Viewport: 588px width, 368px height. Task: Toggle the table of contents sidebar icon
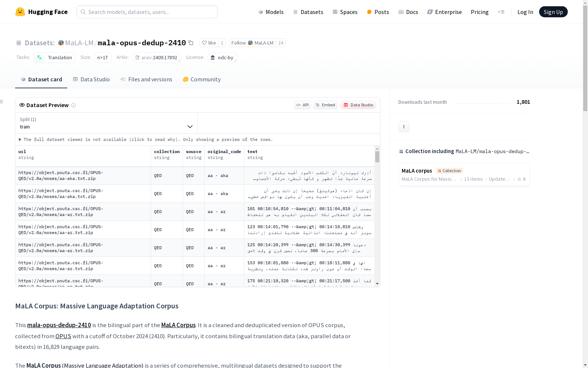[x=2, y=102]
